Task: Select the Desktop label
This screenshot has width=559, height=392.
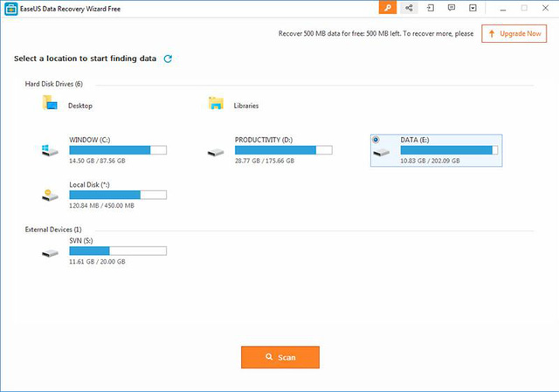Action: (x=80, y=106)
